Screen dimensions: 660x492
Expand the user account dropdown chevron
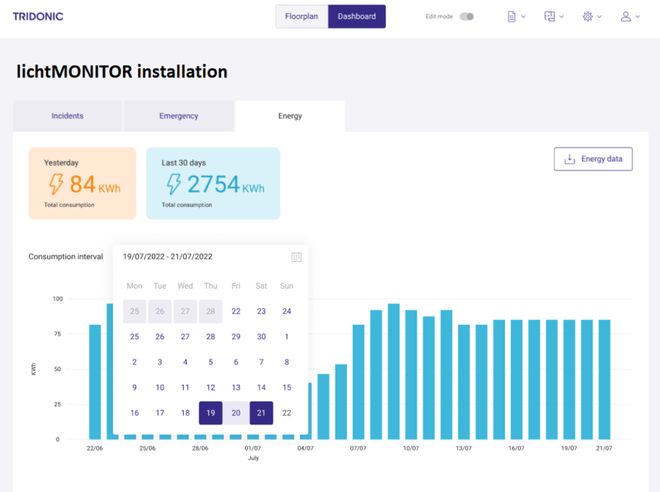(637, 17)
